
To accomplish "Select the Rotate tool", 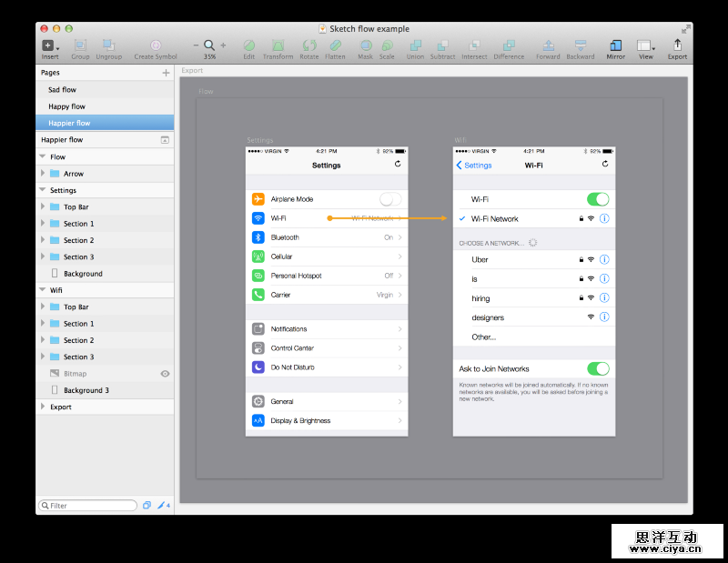I will click(308, 43).
